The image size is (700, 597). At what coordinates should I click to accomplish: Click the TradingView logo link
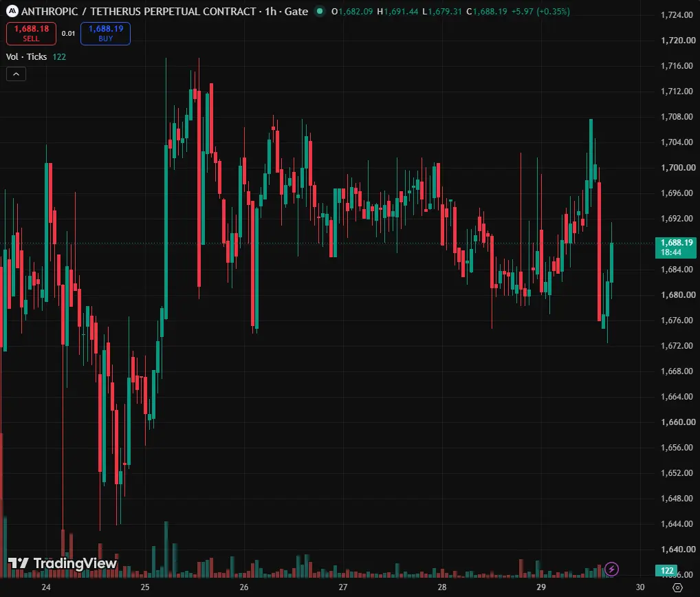(x=63, y=563)
